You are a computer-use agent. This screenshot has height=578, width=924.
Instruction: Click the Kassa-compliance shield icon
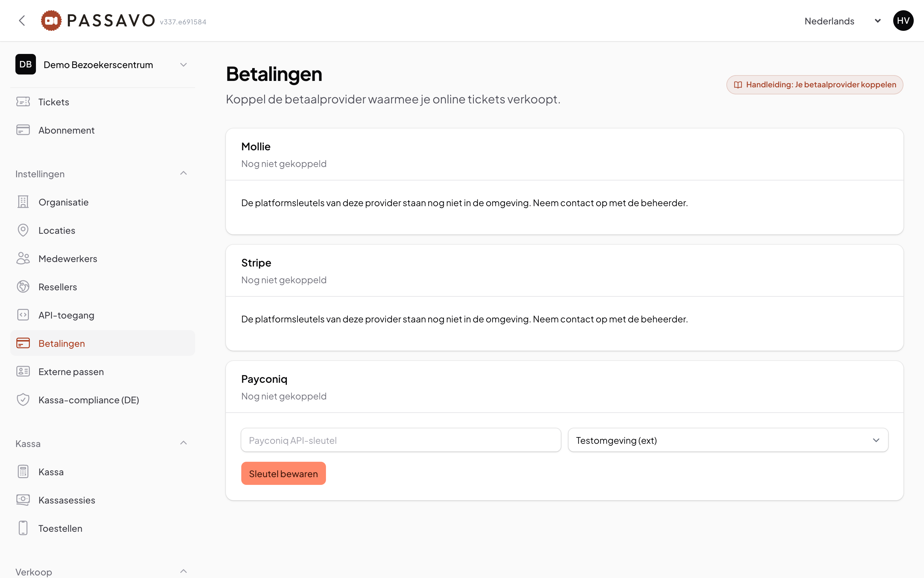click(x=23, y=400)
